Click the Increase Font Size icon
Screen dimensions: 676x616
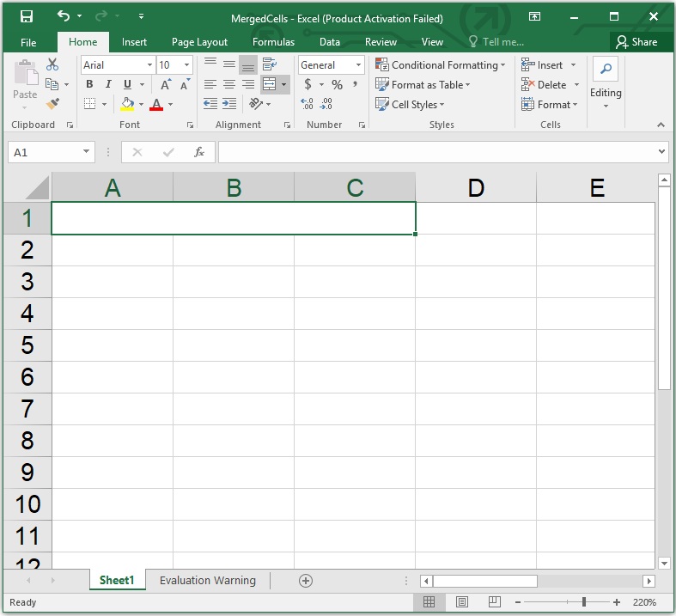[x=165, y=84]
